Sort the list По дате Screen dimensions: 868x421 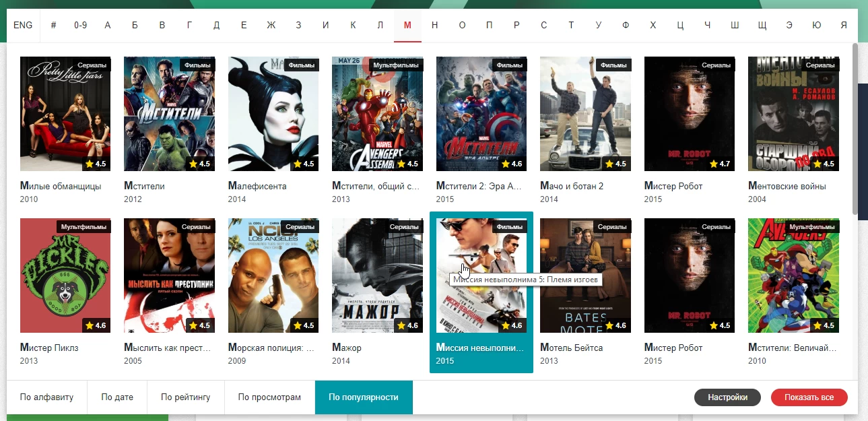[x=117, y=397]
